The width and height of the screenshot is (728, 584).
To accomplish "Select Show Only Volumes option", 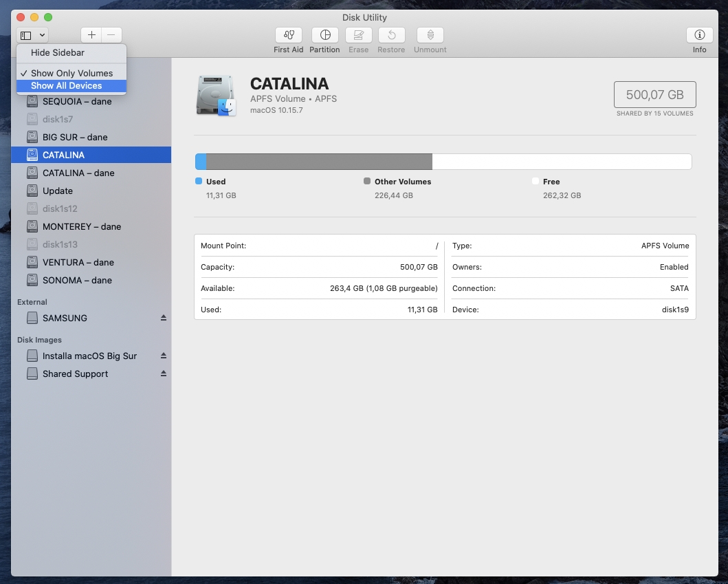I will click(x=71, y=73).
